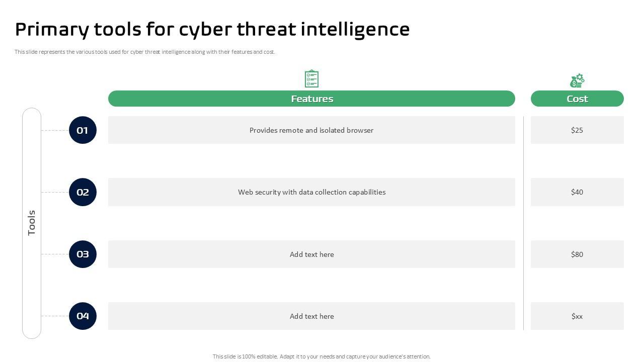The image size is (644, 362).
Task: Click the green Cost header bar
Action: [x=577, y=99]
